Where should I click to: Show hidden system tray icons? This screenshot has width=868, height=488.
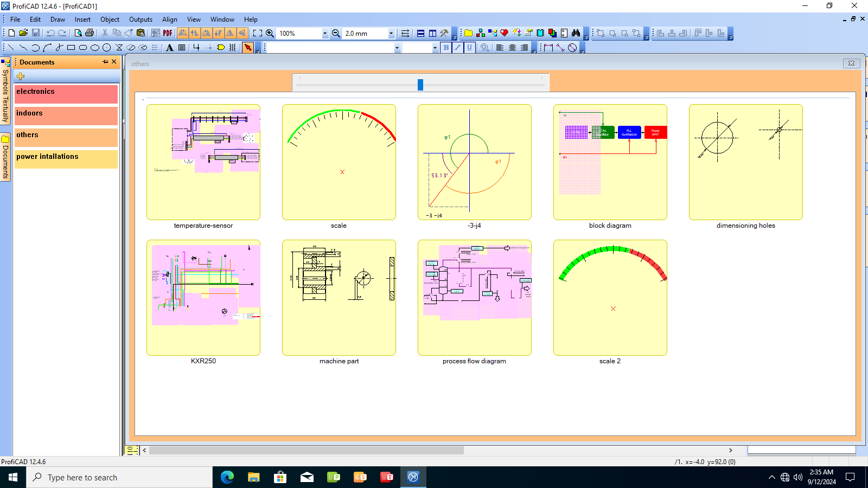(x=772, y=477)
